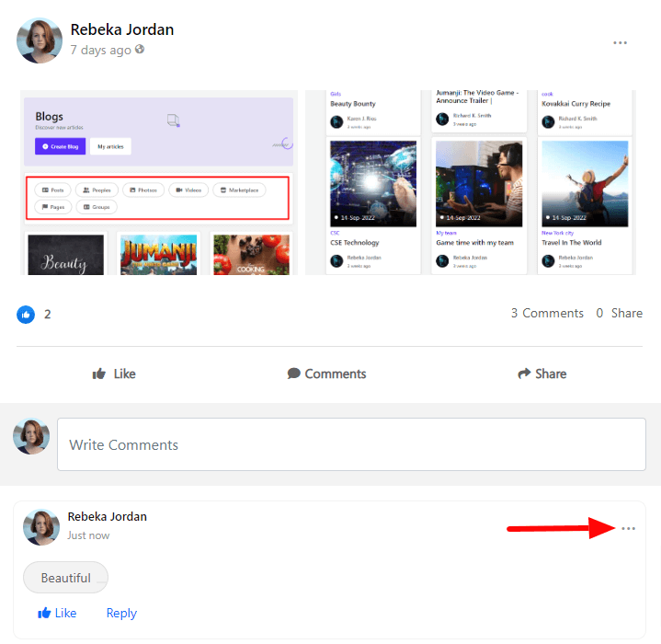
Task: Click the 0 Share count
Action: 619,314
